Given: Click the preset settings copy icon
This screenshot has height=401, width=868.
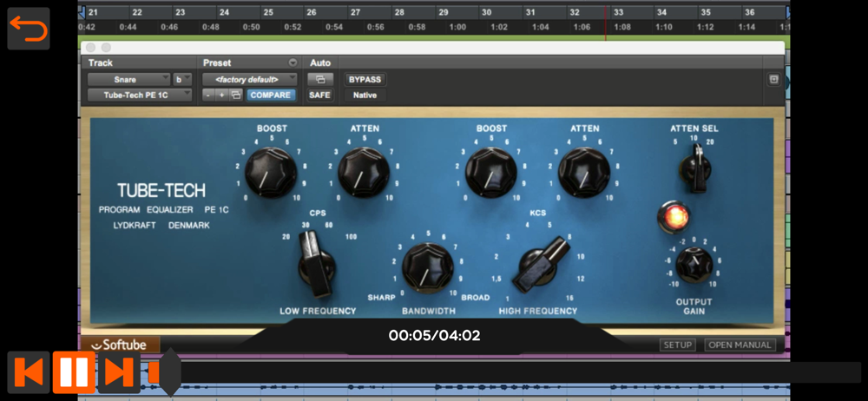Looking at the screenshot, I should 235,95.
